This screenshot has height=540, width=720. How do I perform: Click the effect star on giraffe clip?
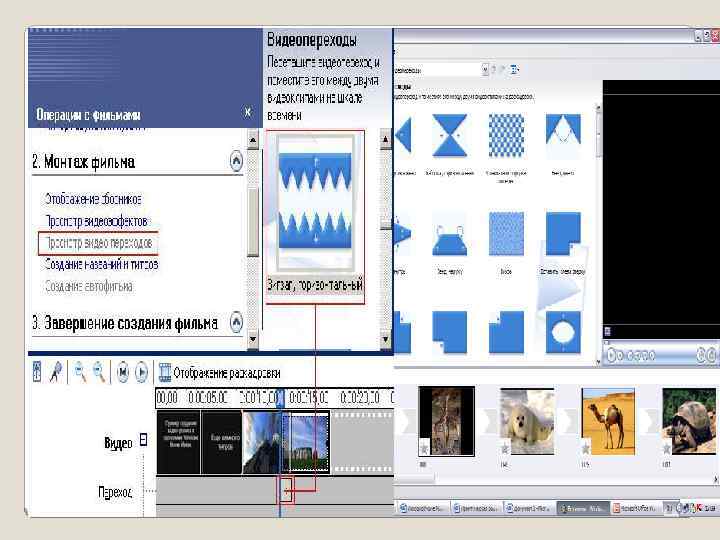coord(424,447)
